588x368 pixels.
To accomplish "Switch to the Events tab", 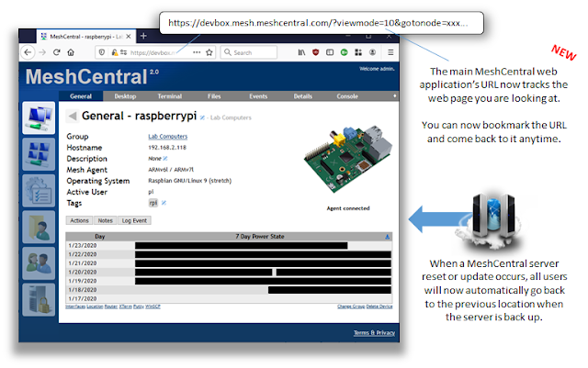I will tap(258, 96).
